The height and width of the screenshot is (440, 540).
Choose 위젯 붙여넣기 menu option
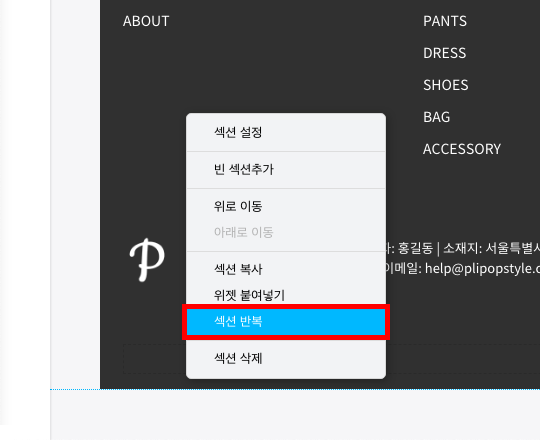[x=286, y=295]
